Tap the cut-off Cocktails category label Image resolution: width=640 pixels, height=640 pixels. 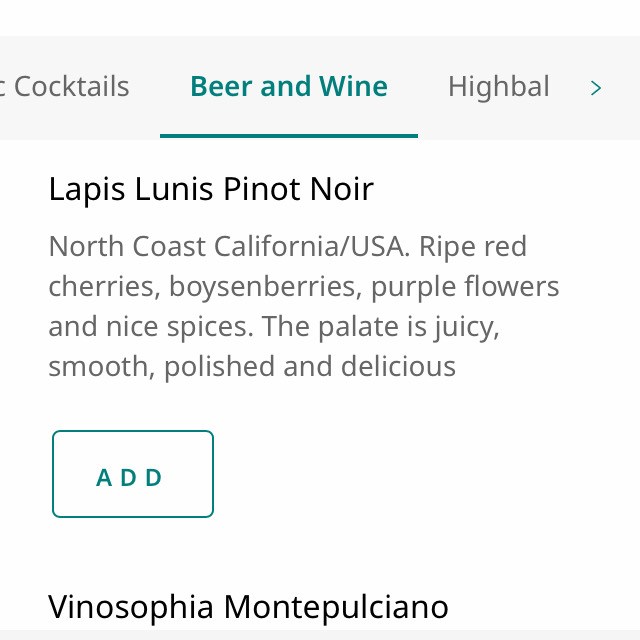coord(68,87)
